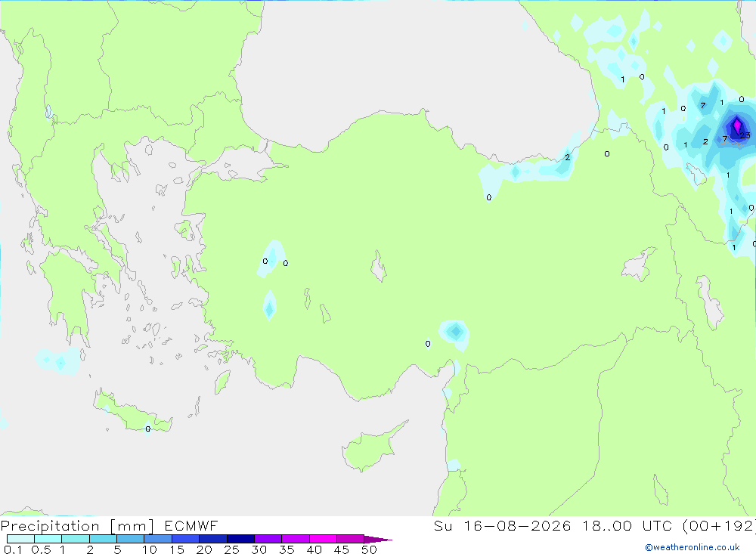Screen dimensions: 756x554
Task: Click the '(00+192)' forecast offset text
Action: click(x=718, y=526)
